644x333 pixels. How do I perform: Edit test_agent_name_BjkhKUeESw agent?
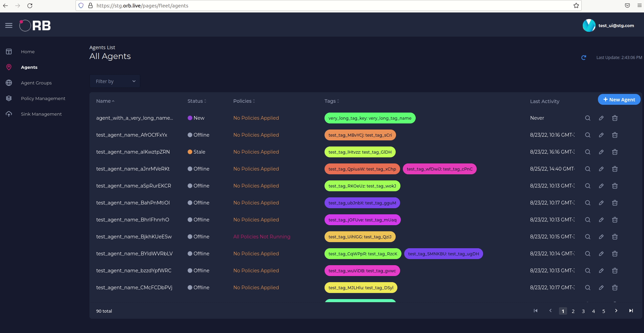(601, 237)
